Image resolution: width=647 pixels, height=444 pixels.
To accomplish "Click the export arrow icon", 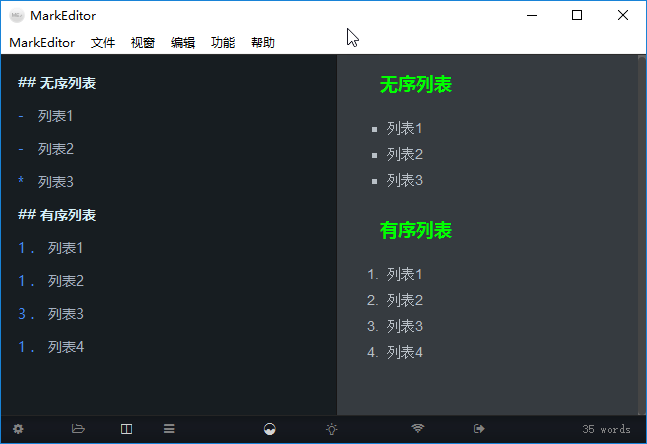I will [479, 429].
